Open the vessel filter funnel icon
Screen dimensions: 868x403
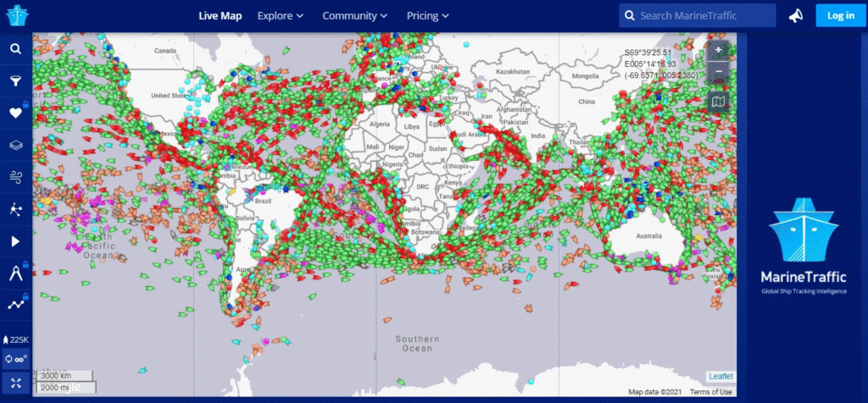pyautogui.click(x=15, y=81)
